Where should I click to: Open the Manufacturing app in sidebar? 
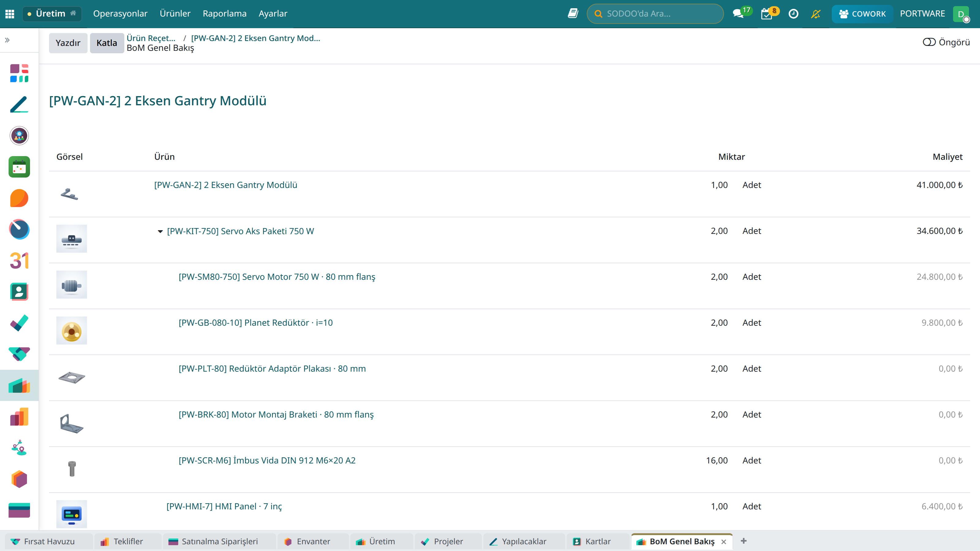(19, 385)
